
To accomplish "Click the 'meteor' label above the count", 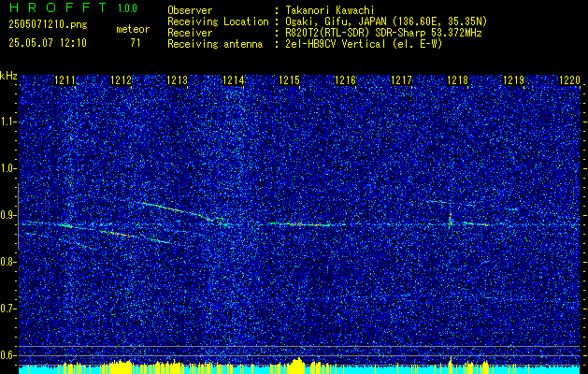I will [133, 29].
